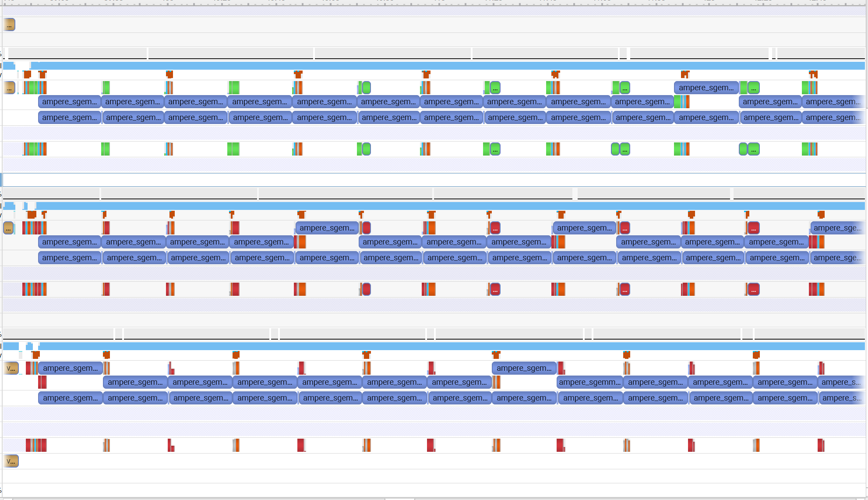Click the truncated 'ampere_sge...' block in the middle stream group
This screenshot has width=868, height=500.
[x=837, y=228]
